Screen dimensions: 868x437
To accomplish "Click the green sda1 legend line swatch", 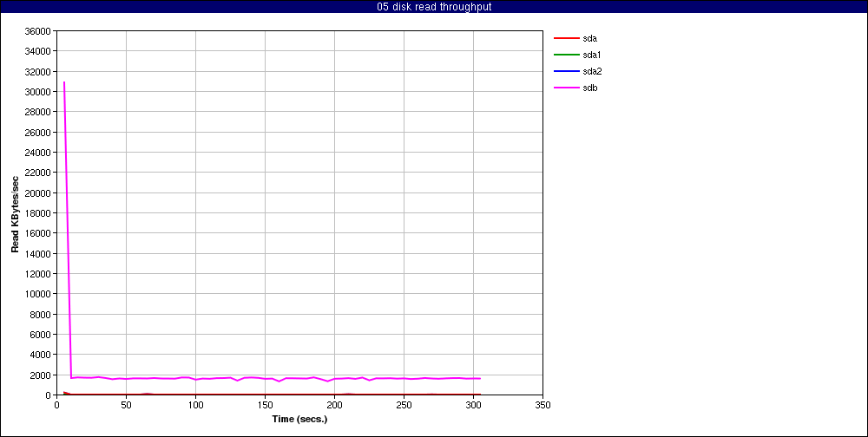I will click(x=566, y=55).
